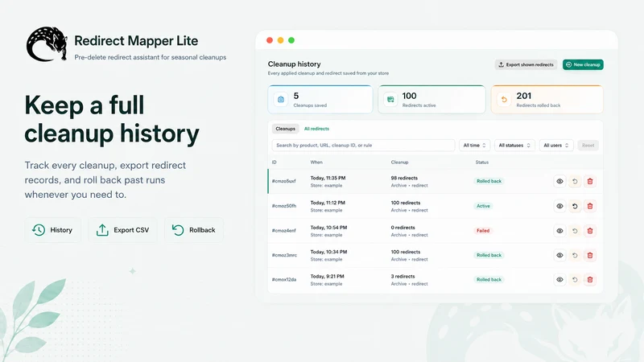Screen dimensions: 644x362
Task: Click the Rolled back status of #cmox12da
Action: pos(489,279)
